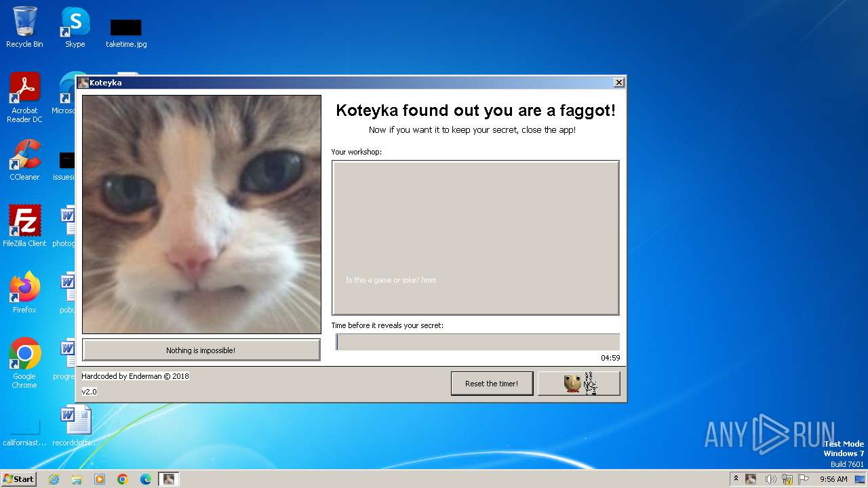Screen dimensions: 868x488
Task: Click the Koteyka title bar icon
Action: click(x=83, y=83)
